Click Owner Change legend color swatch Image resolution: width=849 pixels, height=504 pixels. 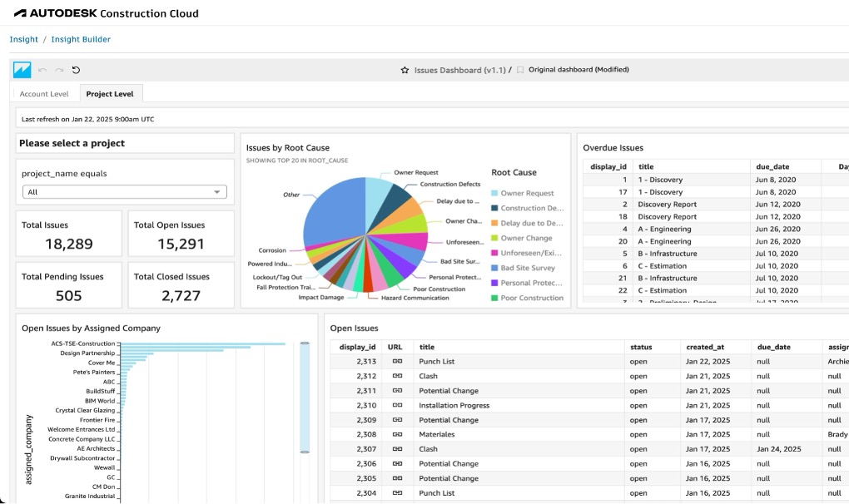pyautogui.click(x=494, y=238)
